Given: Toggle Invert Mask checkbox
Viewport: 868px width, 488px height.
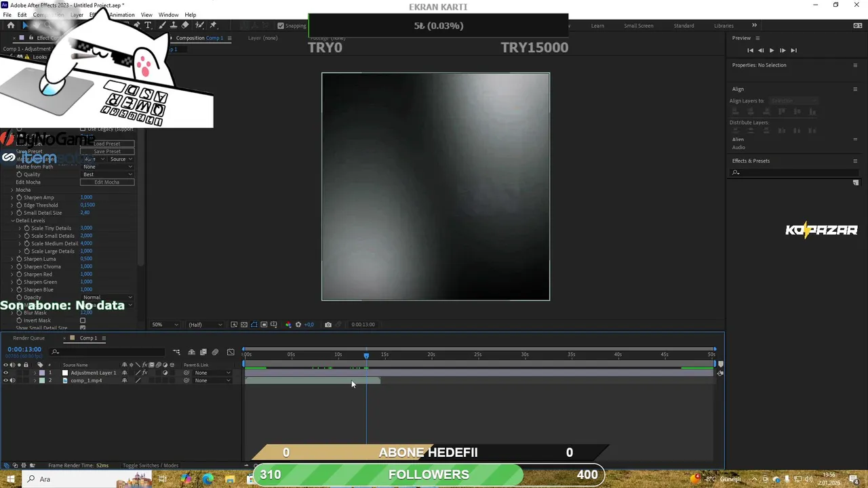Looking at the screenshot, I should 83,321.
